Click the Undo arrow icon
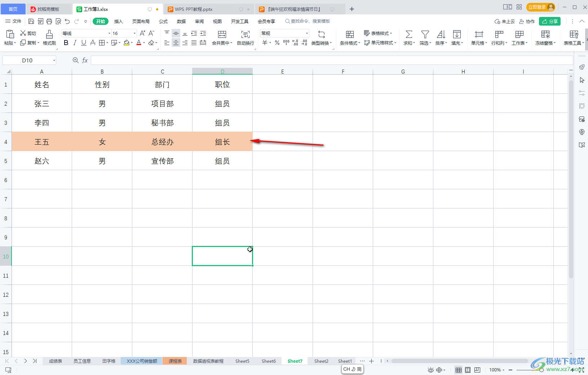588x375 pixels. point(67,22)
